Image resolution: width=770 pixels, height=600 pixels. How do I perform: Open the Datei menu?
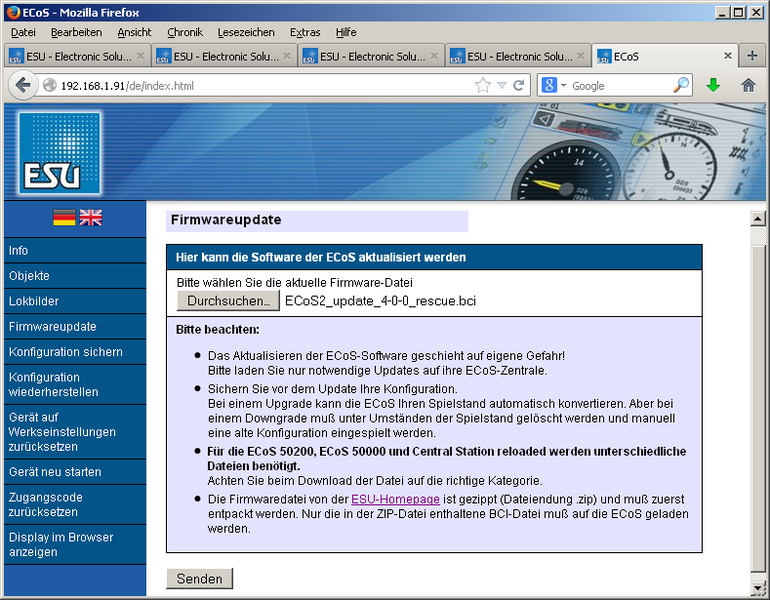[23, 32]
